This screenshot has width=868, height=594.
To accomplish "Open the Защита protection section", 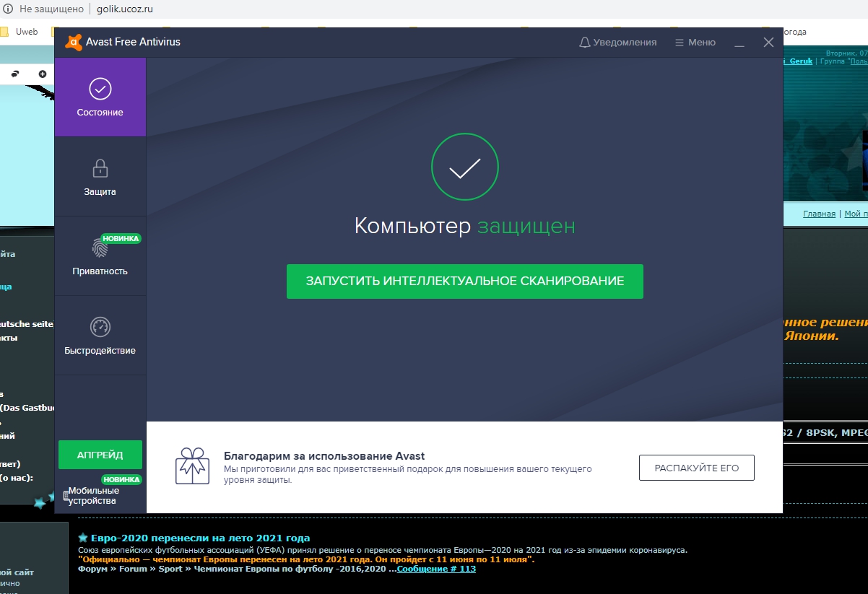I will pos(100,177).
